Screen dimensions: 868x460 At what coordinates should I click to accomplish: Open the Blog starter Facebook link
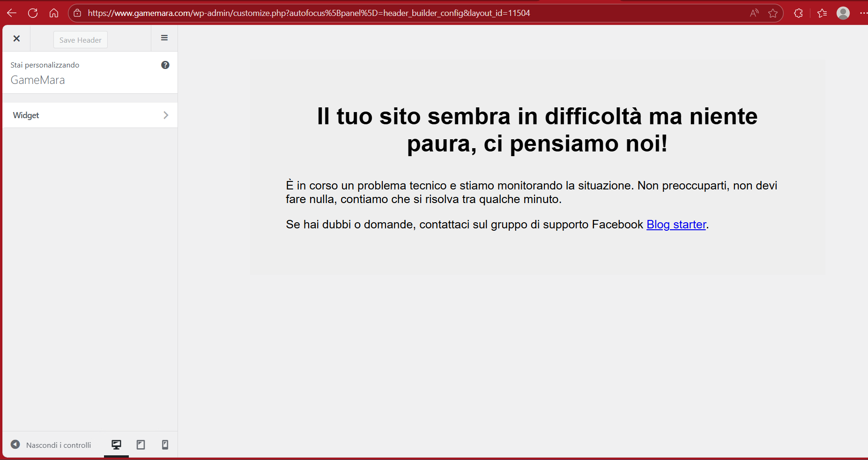tap(676, 225)
